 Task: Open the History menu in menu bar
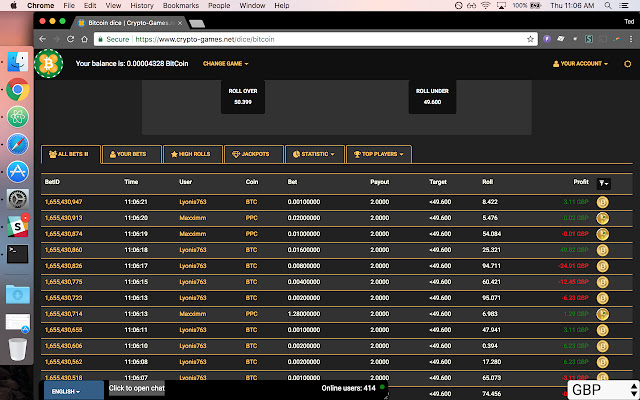(x=142, y=6)
